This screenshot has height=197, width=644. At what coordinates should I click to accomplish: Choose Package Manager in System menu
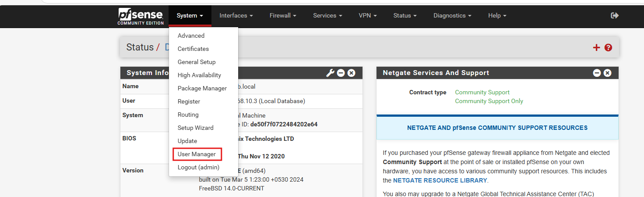point(202,88)
